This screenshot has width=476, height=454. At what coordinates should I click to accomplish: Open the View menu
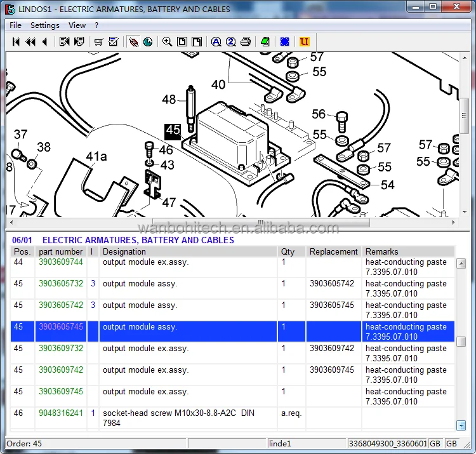pyautogui.click(x=77, y=25)
